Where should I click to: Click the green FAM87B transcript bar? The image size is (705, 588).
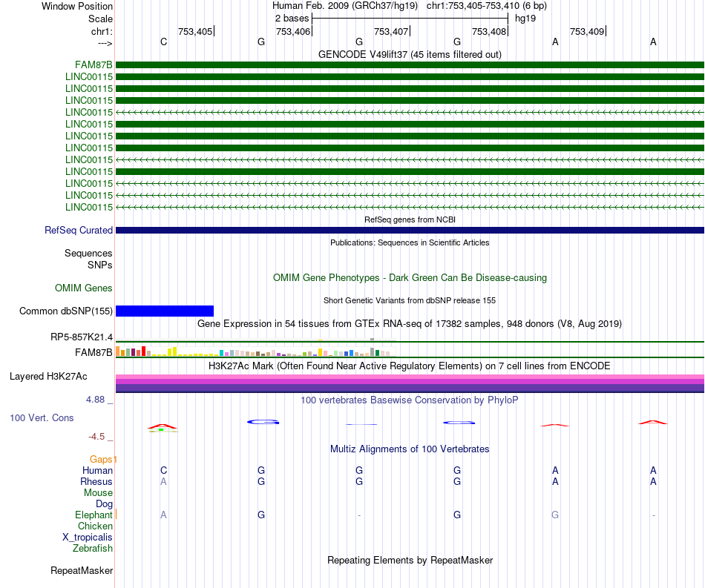pyautogui.click(x=410, y=65)
